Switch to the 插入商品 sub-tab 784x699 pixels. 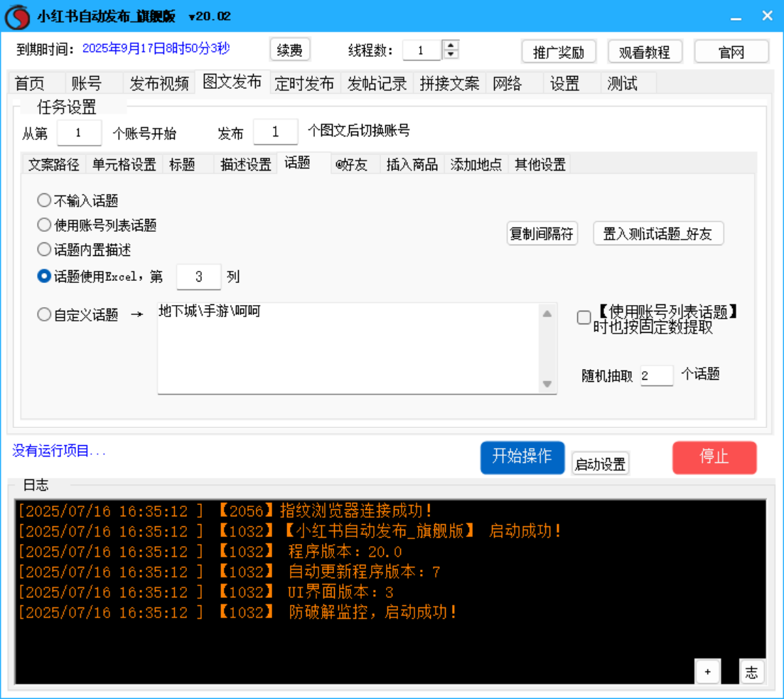[412, 165]
